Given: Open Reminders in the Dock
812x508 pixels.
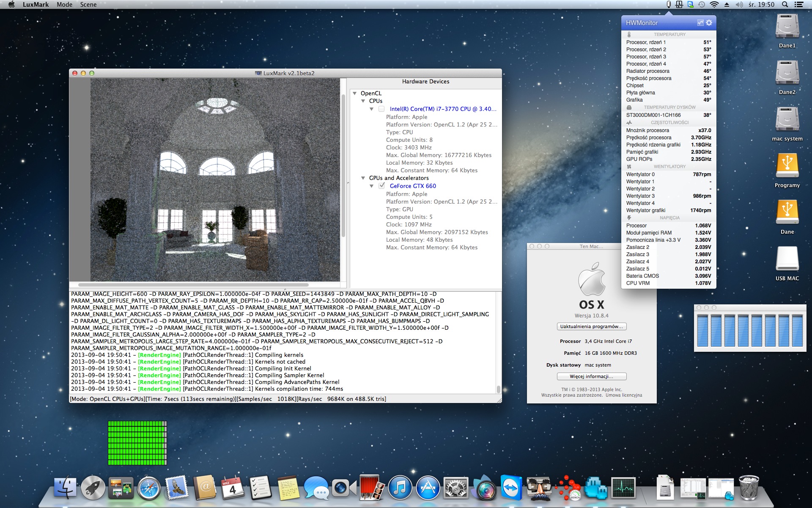Looking at the screenshot, I should [x=261, y=488].
